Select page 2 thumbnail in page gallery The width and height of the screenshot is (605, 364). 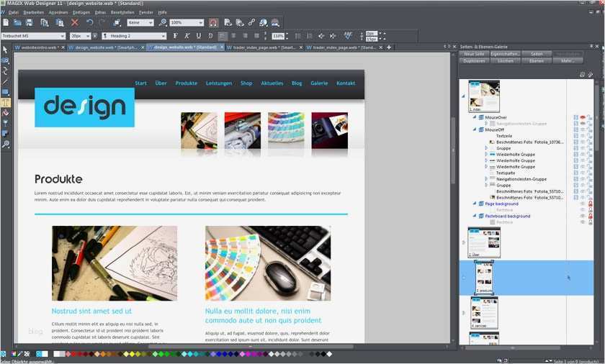[x=484, y=242]
